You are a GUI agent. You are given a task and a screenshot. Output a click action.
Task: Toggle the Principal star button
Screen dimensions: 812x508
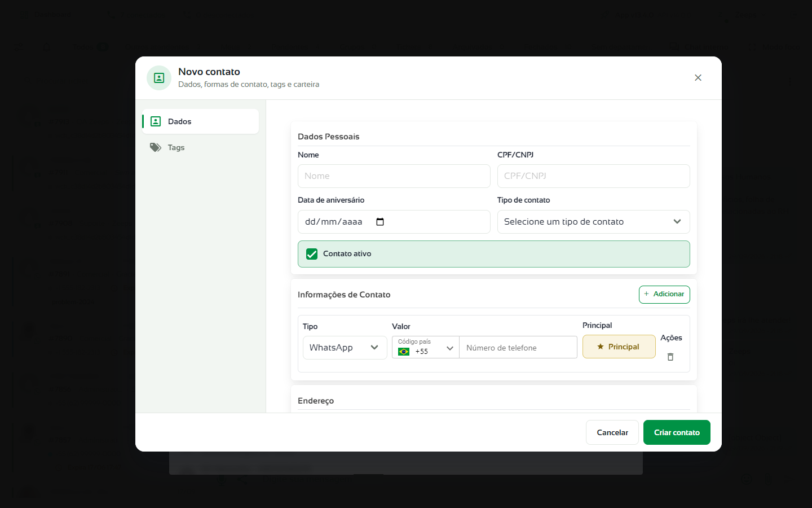619,347
